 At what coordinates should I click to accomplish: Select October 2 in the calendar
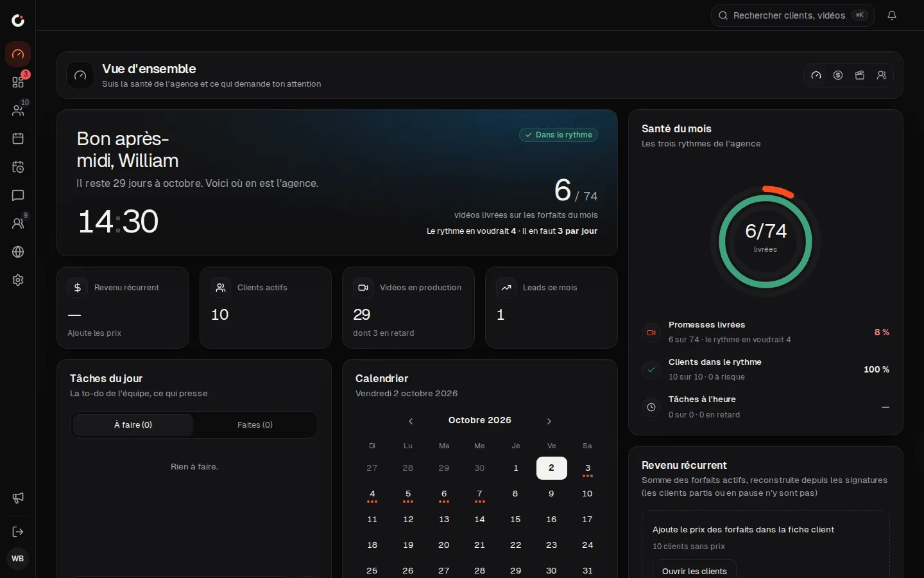coord(551,468)
